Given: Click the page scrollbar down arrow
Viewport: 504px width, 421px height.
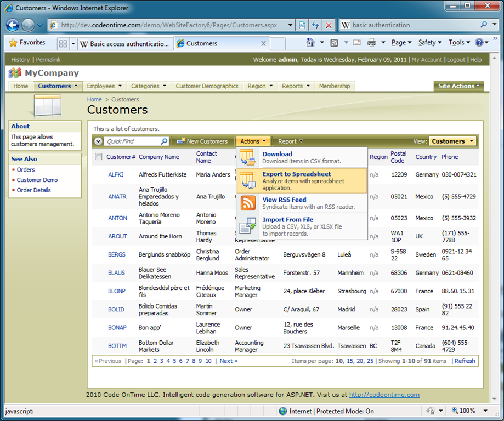Looking at the screenshot, I should point(494,399).
